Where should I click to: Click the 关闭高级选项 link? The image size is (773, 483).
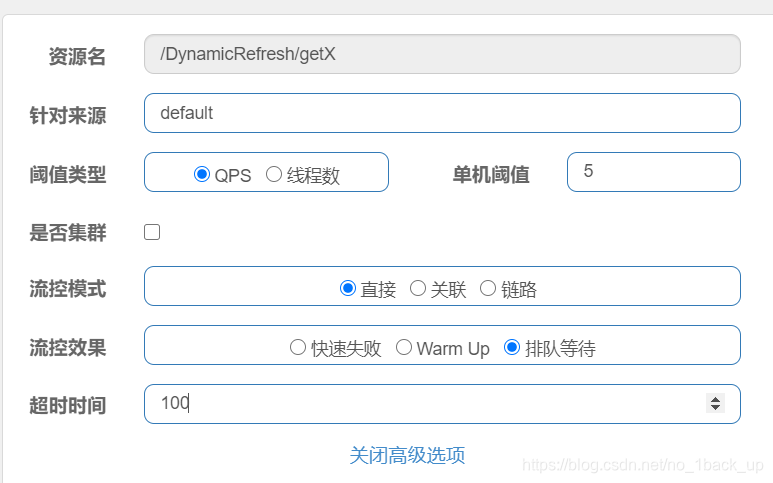point(407,455)
